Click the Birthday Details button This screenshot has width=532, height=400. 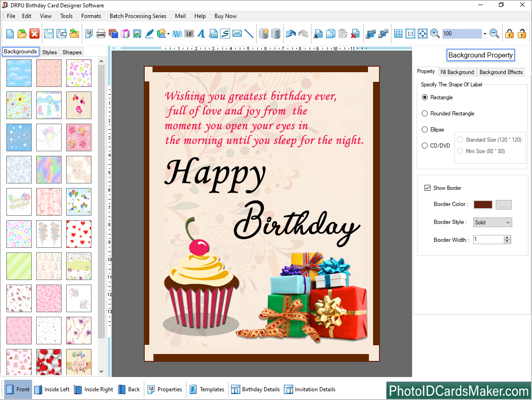tap(255, 389)
